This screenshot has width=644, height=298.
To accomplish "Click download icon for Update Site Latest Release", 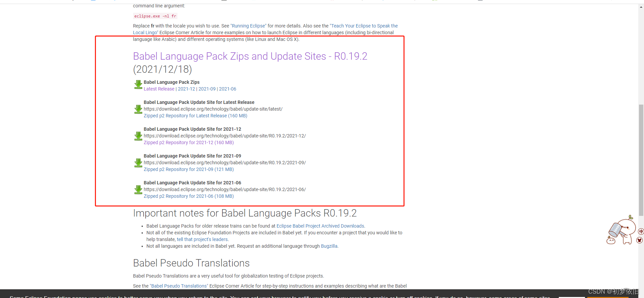I will [138, 109].
